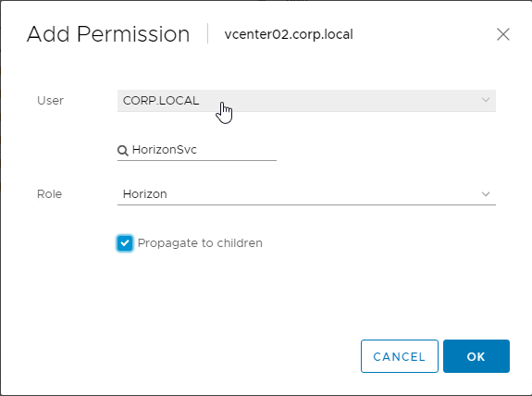Close the Add Permission dialog with X

tap(502, 34)
